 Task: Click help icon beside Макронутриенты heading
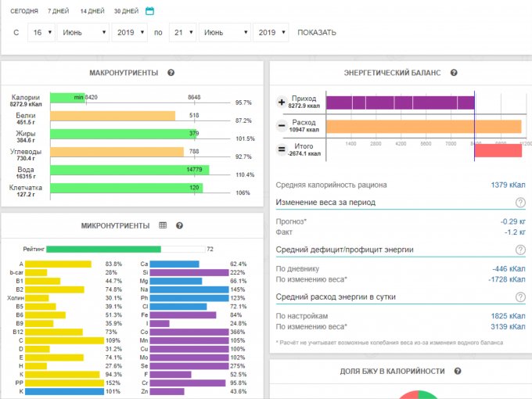pyautogui.click(x=171, y=73)
